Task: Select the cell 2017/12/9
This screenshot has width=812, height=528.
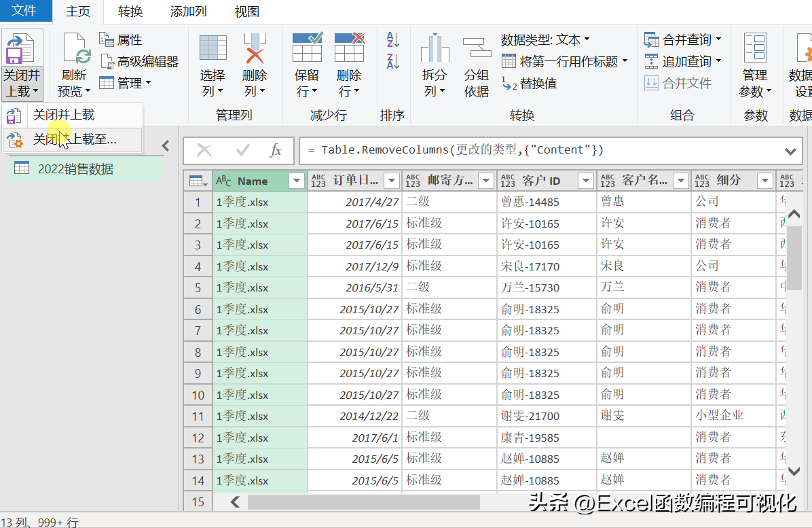Action: click(354, 266)
